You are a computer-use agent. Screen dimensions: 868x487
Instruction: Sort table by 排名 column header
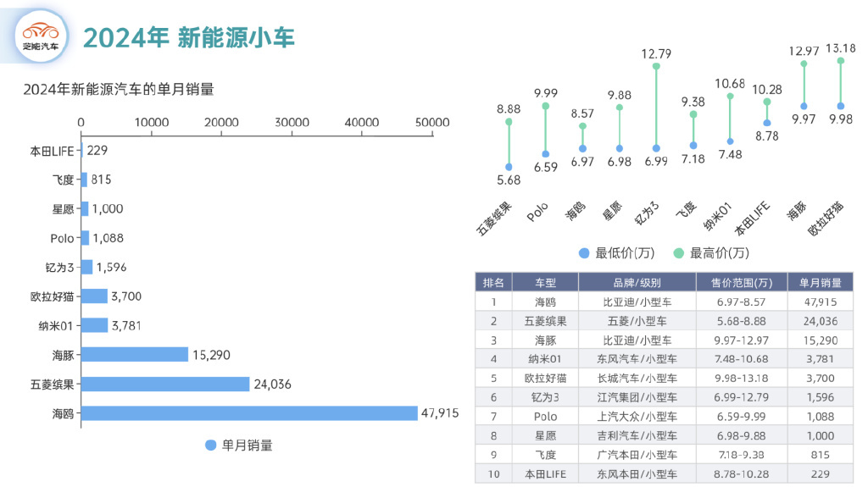click(493, 282)
